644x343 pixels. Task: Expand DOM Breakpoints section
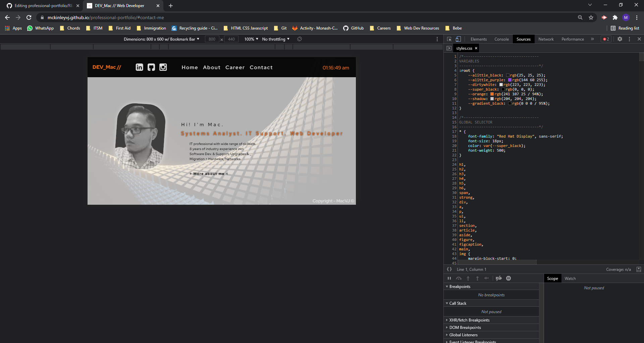click(491, 328)
